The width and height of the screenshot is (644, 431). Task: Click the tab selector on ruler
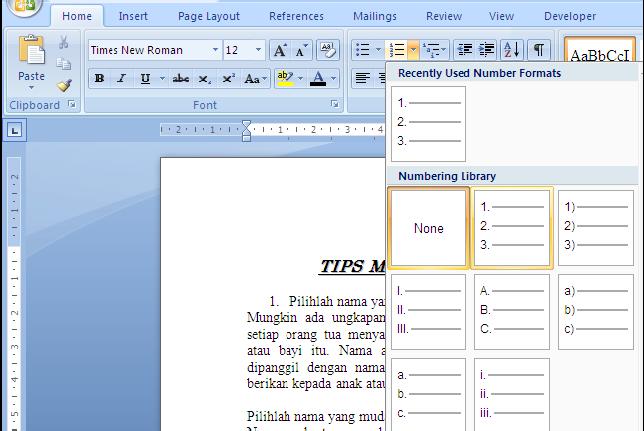pyautogui.click(x=15, y=131)
